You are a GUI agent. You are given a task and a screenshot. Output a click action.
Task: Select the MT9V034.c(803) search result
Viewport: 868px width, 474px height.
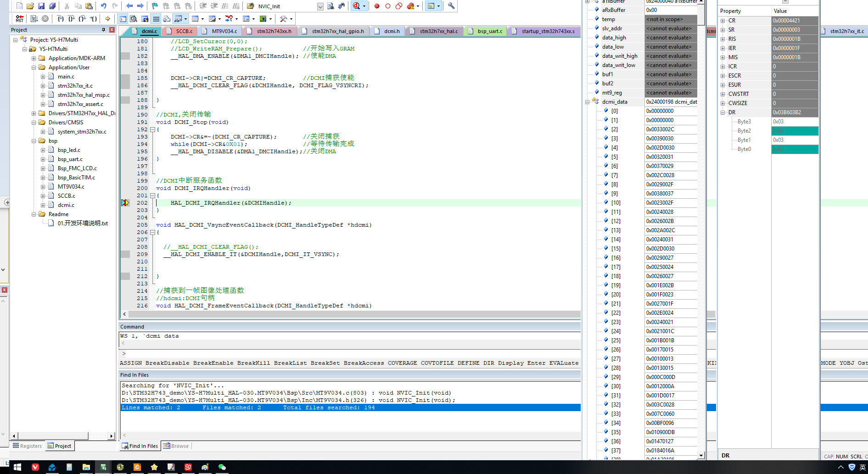(286, 393)
